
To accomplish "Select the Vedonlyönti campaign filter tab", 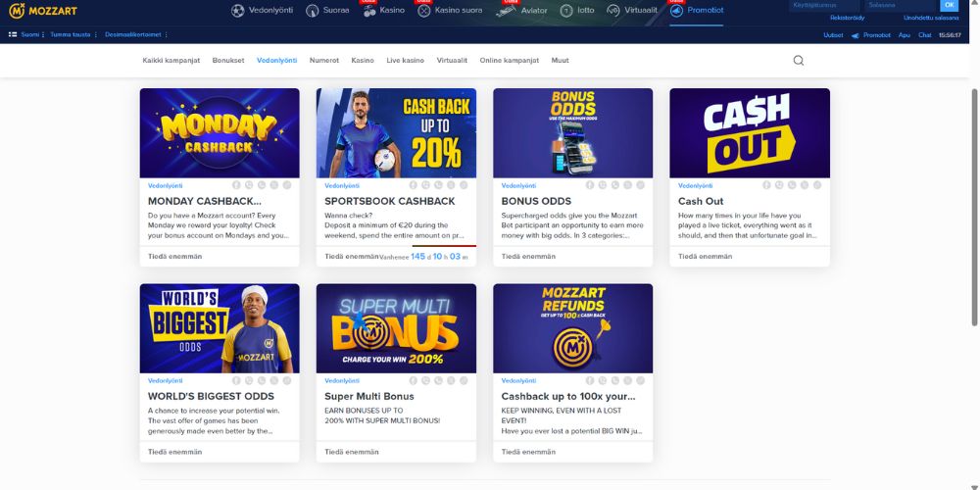I will (x=277, y=61).
